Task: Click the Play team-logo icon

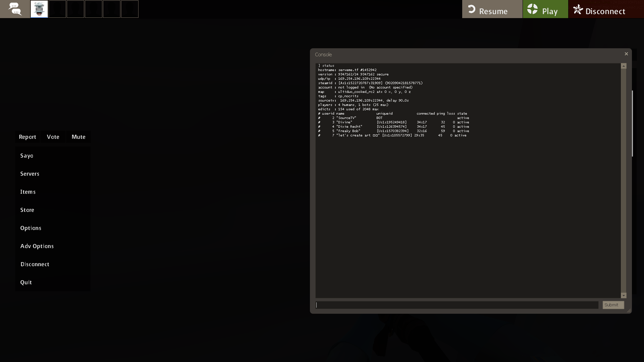Action: point(532,9)
